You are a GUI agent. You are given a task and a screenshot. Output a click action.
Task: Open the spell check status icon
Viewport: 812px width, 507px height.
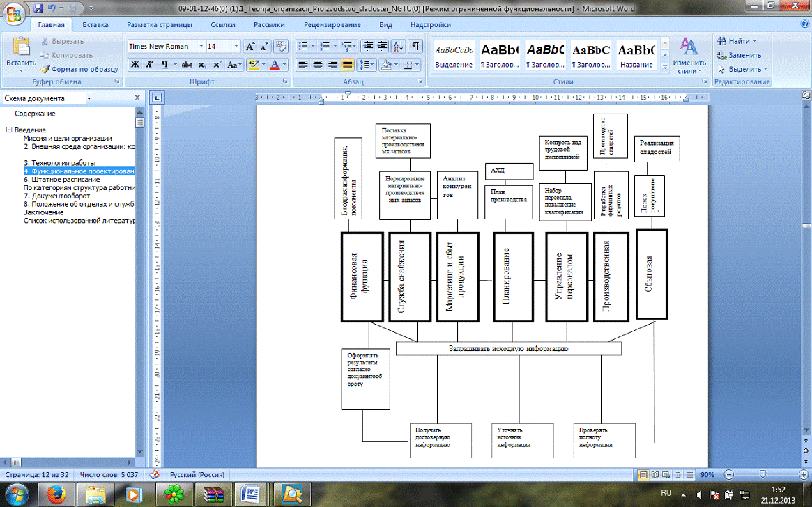click(154, 474)
